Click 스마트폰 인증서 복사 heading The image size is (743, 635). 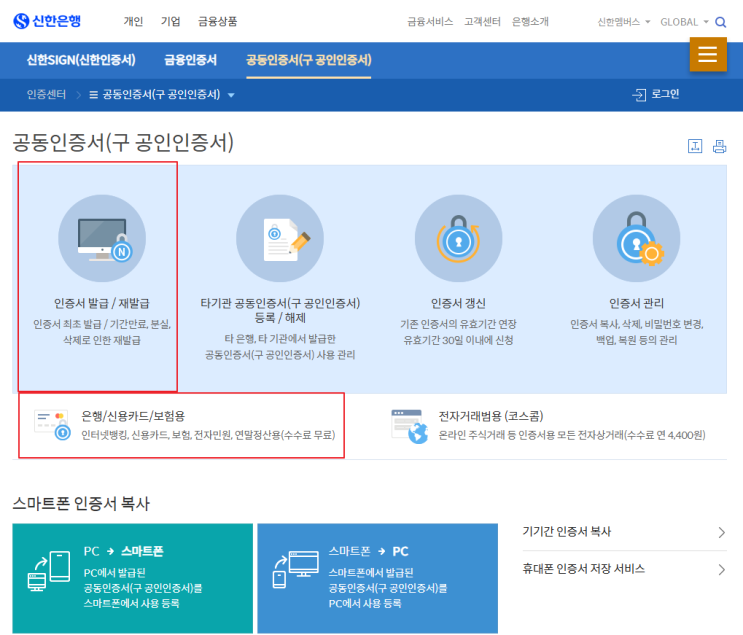[x=81, y=503]
